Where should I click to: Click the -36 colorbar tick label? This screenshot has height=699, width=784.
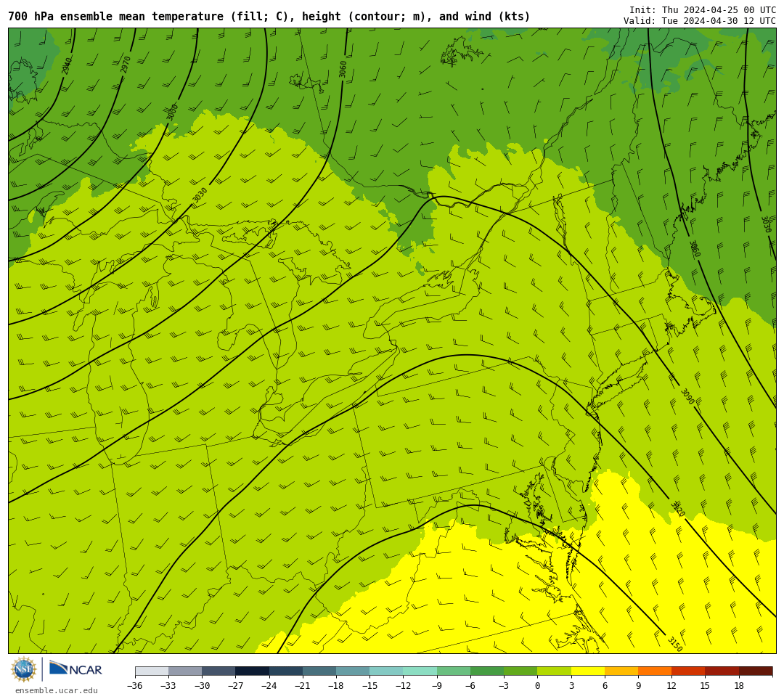[x=134, y=685]
